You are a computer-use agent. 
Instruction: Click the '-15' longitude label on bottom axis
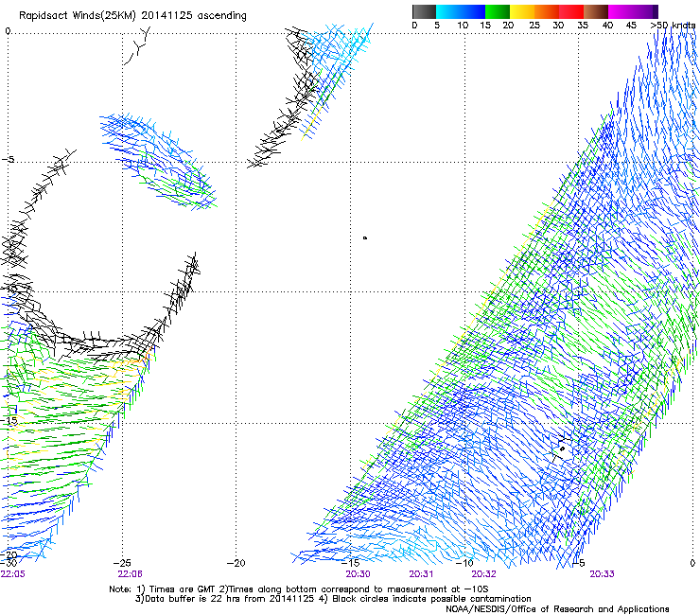pyautogui.click(x=350, y=563)
